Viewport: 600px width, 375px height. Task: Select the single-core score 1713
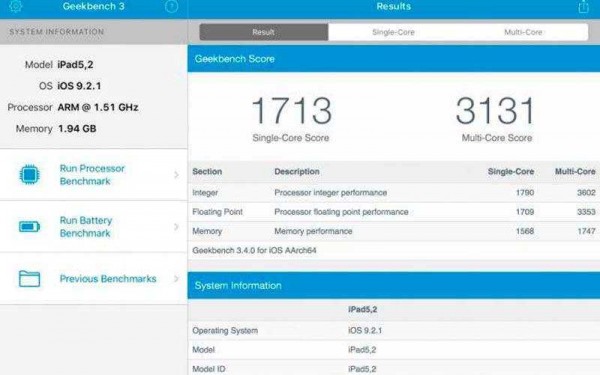pos(292,111)
